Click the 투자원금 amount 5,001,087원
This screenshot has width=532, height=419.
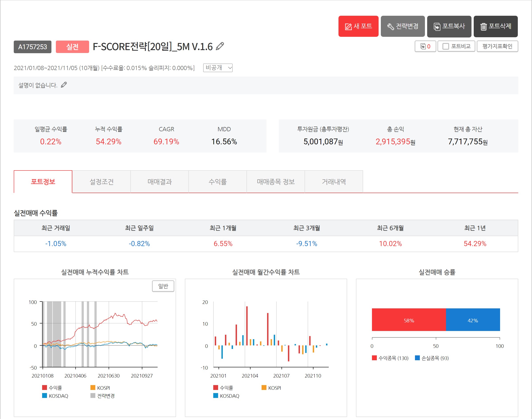(323, 141)
